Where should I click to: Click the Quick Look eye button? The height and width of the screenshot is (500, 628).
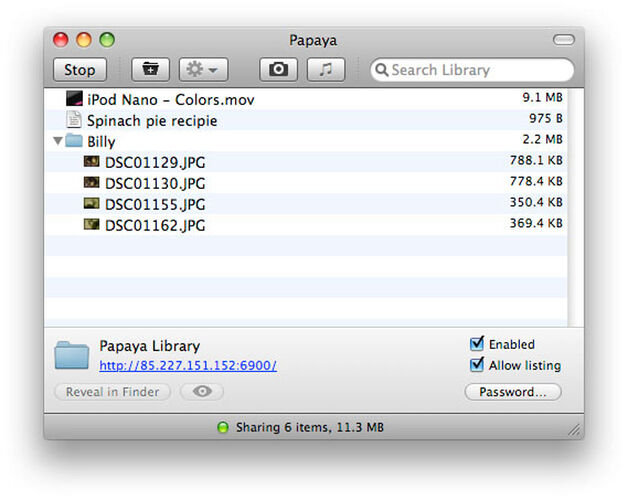point(202,392)
